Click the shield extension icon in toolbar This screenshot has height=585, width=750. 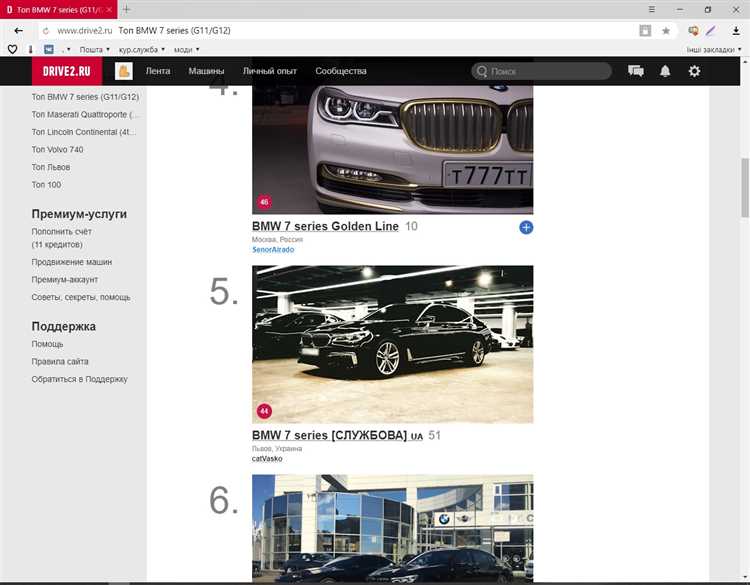click(x=693, y=31)
